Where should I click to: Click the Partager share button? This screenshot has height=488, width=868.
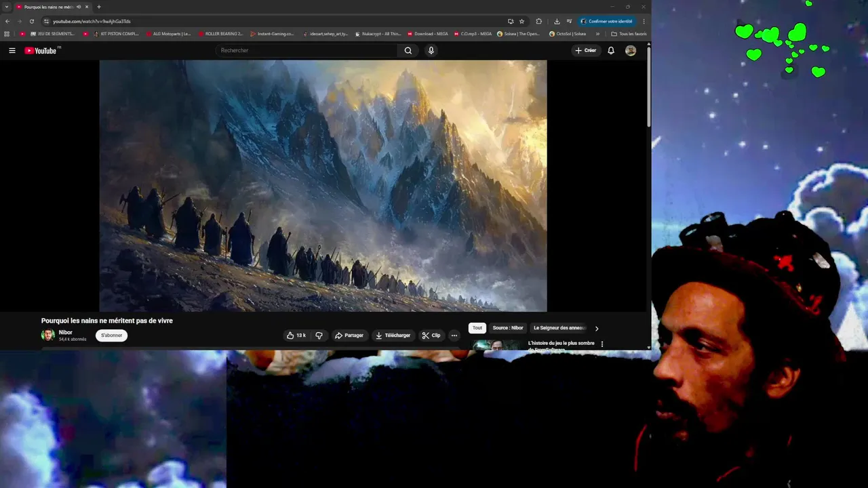point(349,335)
